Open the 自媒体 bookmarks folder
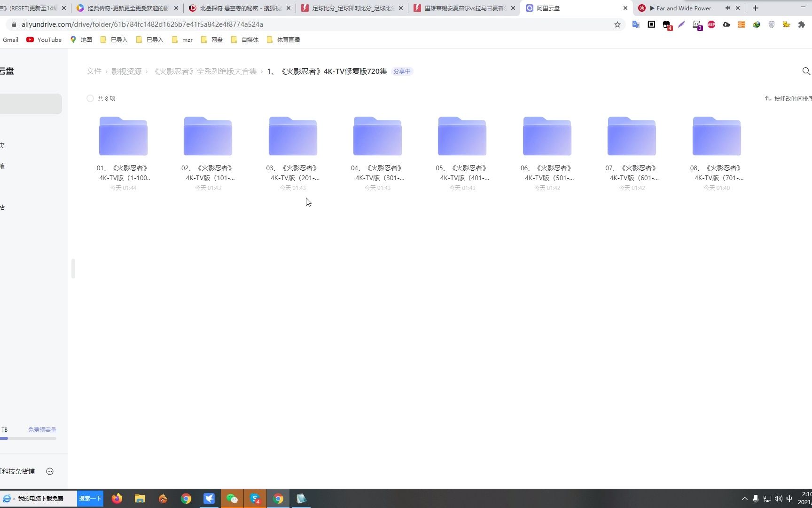This screenshot has height=508, width=812. (x=245, y=40)
